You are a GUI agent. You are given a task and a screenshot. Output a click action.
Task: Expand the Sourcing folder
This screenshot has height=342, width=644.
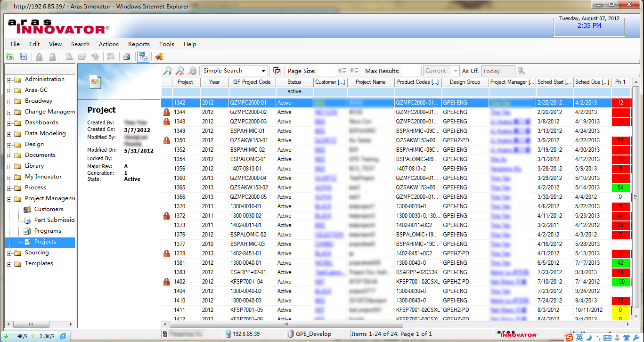click(x=9, y=253)
